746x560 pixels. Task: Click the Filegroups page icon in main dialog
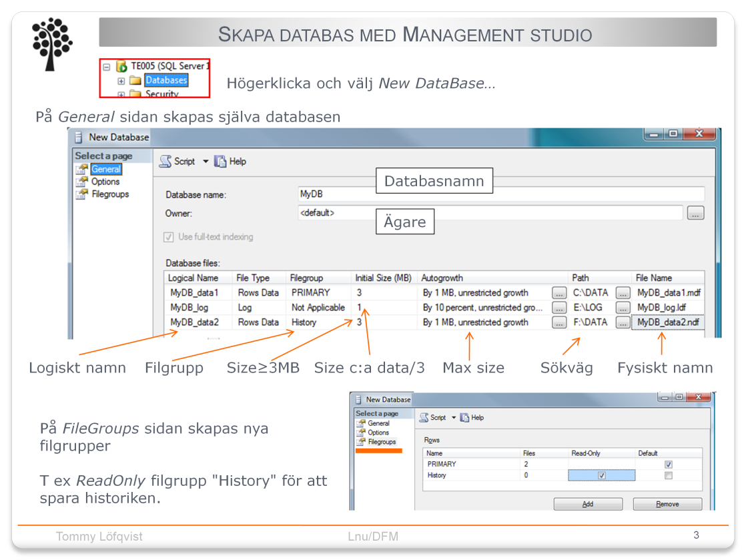[x=82, y=194]
